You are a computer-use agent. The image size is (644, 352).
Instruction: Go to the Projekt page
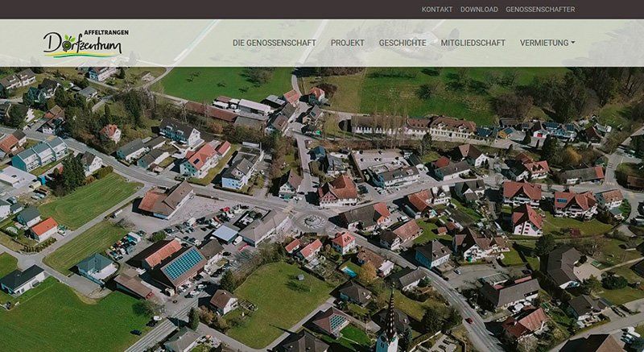pyautogui.click(x=348, y=43)
